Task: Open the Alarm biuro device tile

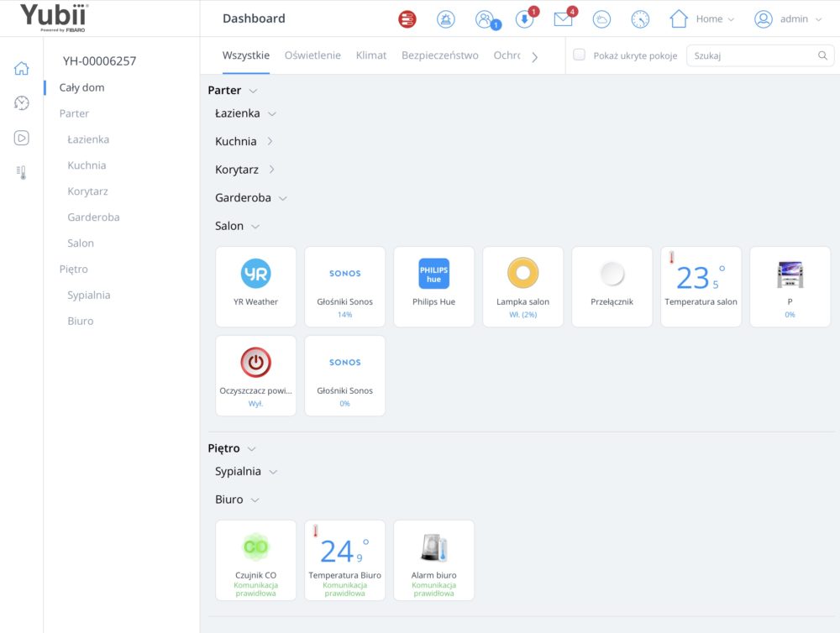Action: [x=433, y=560]
